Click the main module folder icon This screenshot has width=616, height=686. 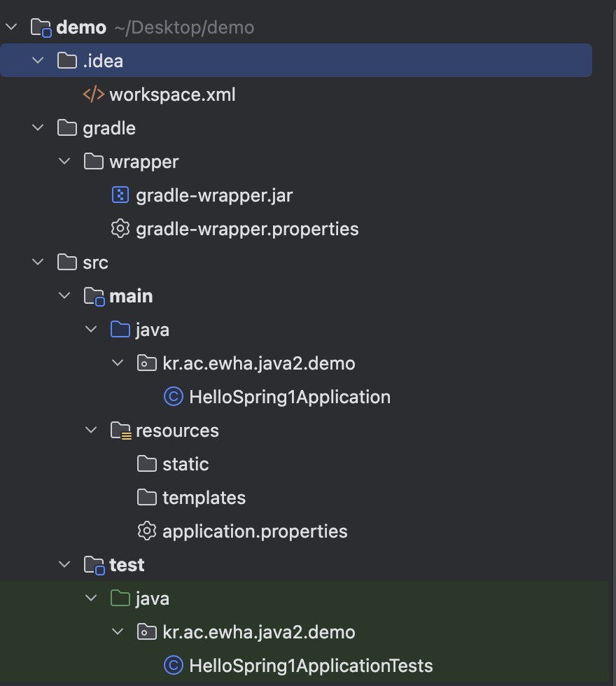click(94, 296)
